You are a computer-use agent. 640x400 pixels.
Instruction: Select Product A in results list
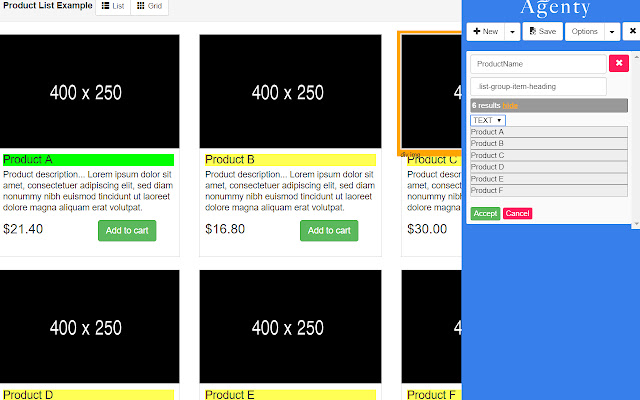pyautogui.click(x=549, y=132)
